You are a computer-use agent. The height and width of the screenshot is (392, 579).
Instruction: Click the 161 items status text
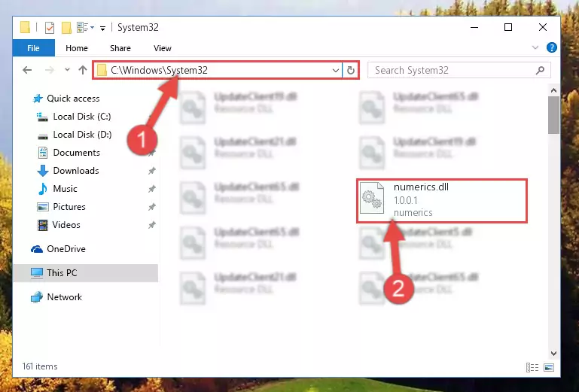click(40, 366)
